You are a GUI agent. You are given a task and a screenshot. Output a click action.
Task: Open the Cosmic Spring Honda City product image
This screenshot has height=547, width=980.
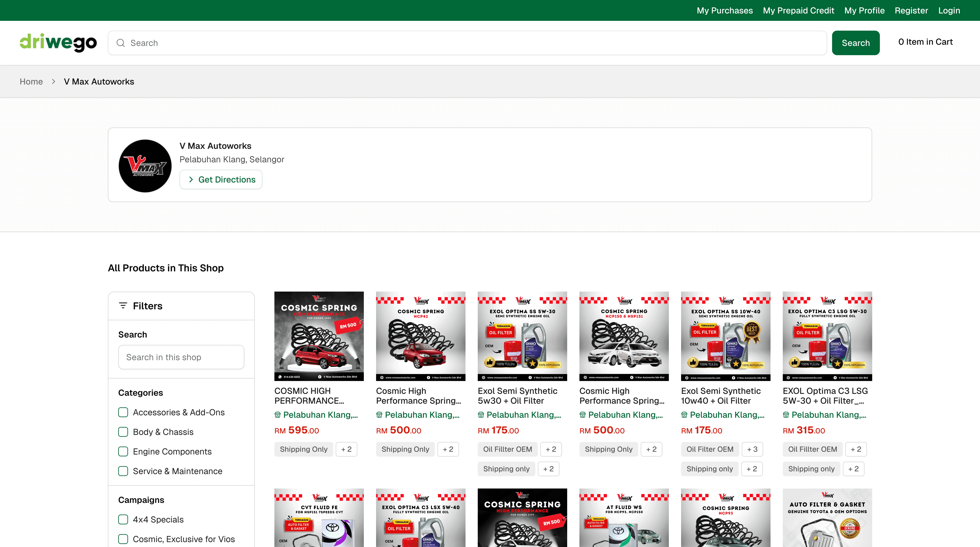pyautogui.click(x=522, y=518)
